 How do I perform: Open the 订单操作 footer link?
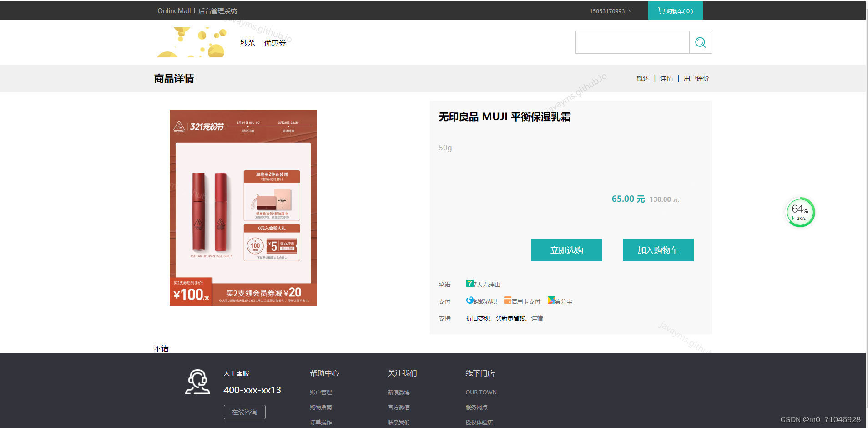[x=321, y=422]
